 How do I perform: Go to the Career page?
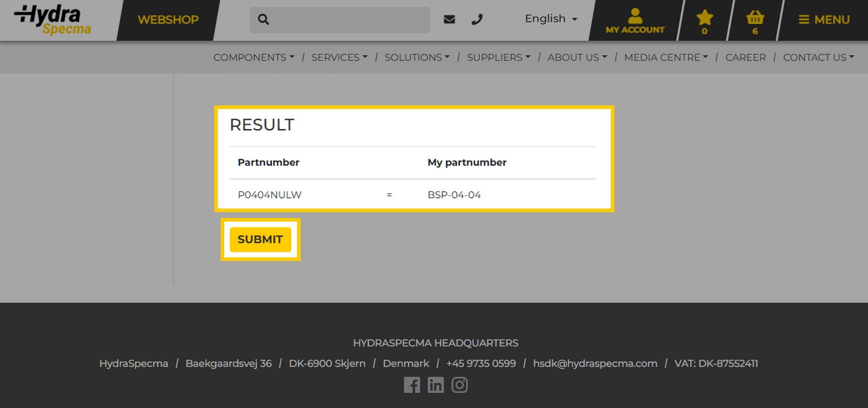(745, 57)
